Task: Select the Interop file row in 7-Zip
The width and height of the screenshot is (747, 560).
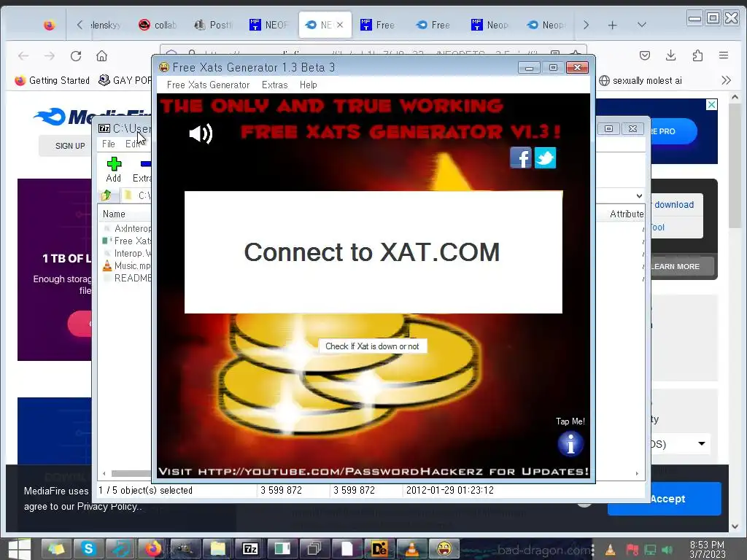Action: point(128,253)
